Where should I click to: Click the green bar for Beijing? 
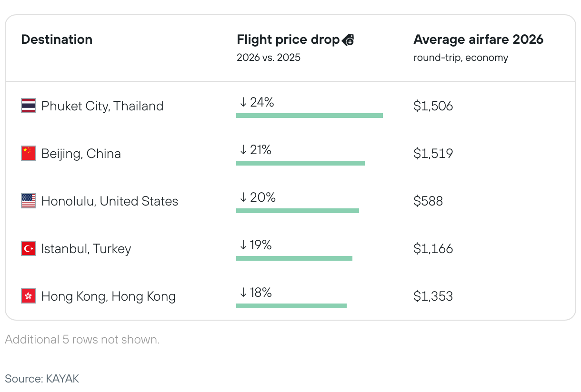(301, 163)
